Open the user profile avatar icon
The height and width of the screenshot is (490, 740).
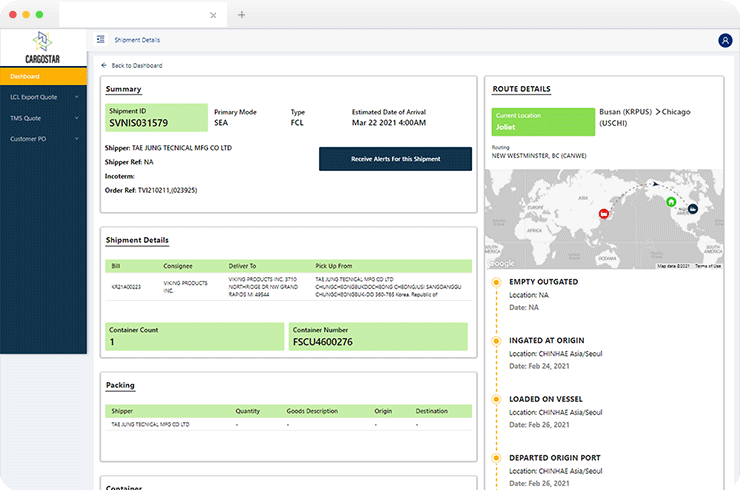pyautogui.click(x=725, y=41)
